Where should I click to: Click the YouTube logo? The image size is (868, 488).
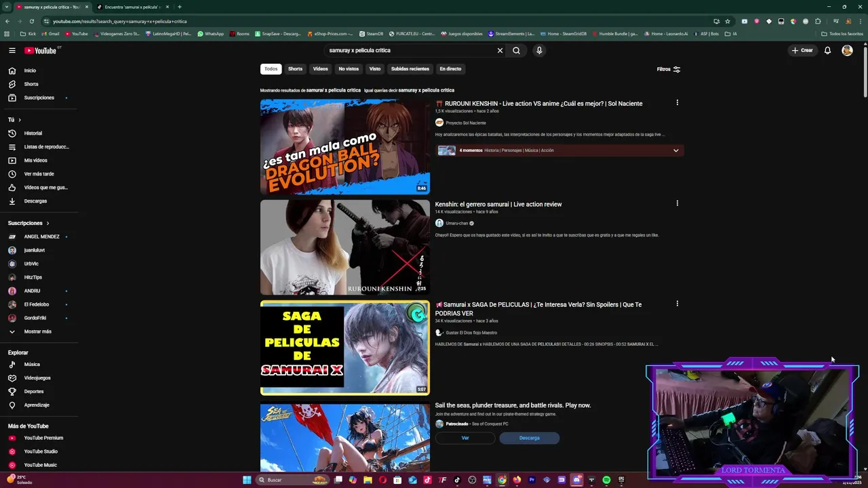(41, 50)
